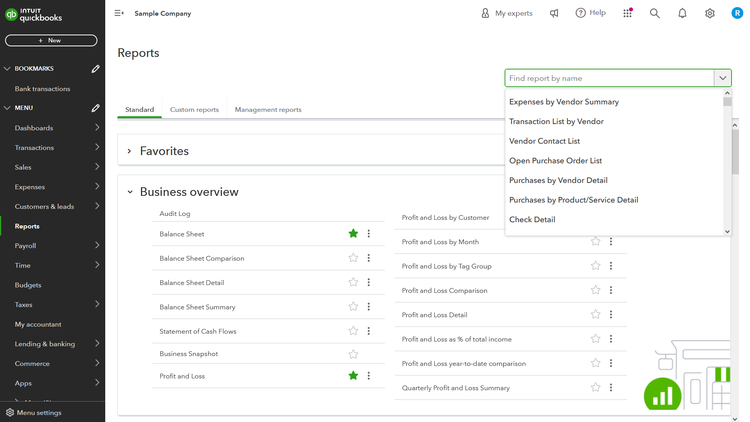Open Taxes in sidebar
Viewport: 750px width, 422px height.
pos(23,305)
